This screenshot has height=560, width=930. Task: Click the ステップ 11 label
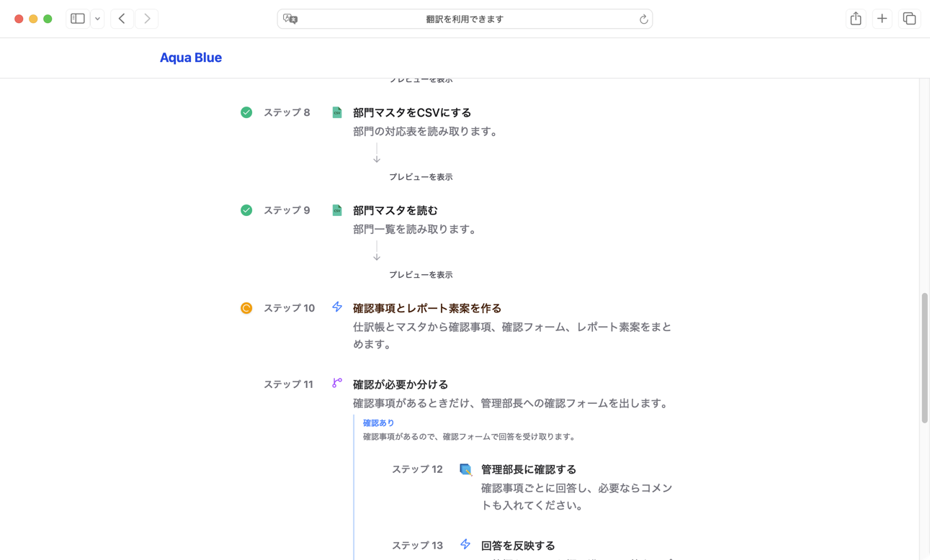point(288,384)
